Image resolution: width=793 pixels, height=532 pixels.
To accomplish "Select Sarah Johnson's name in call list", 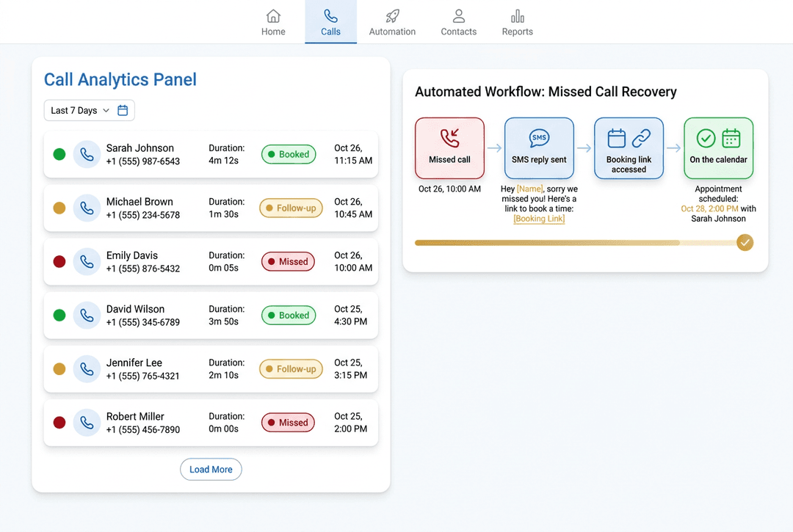I will [140, 148].
